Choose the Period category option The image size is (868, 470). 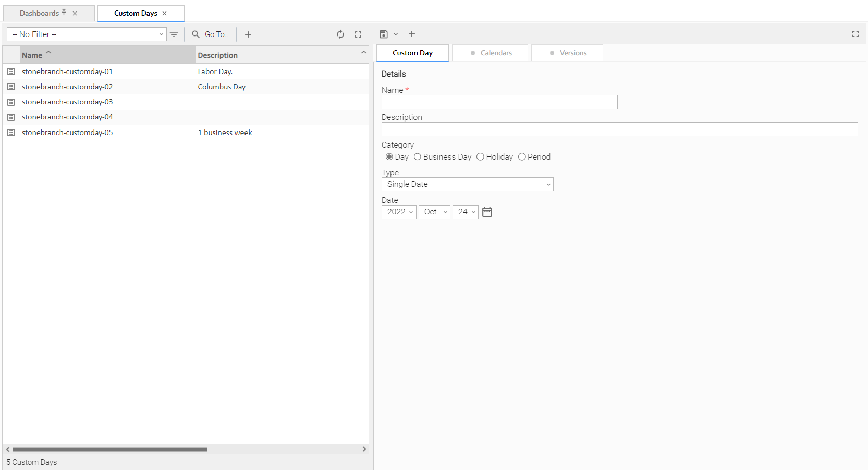point(522,157)
